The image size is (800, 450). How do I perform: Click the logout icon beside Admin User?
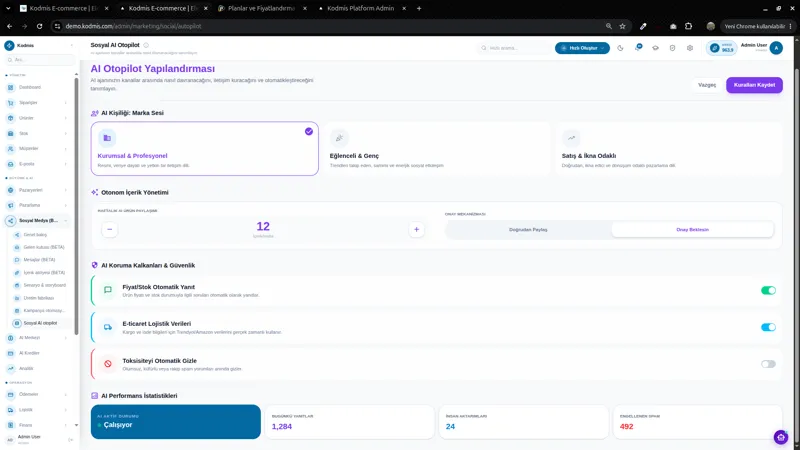pos(70,439)
